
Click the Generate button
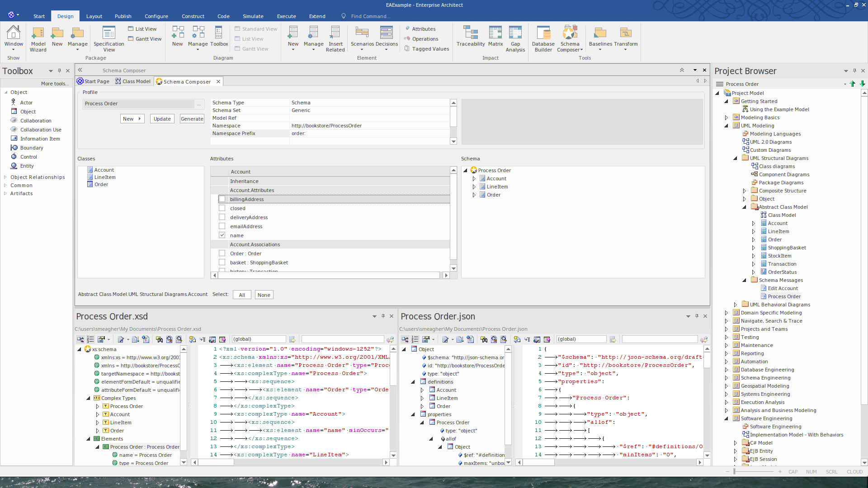[x=192, y=119]
